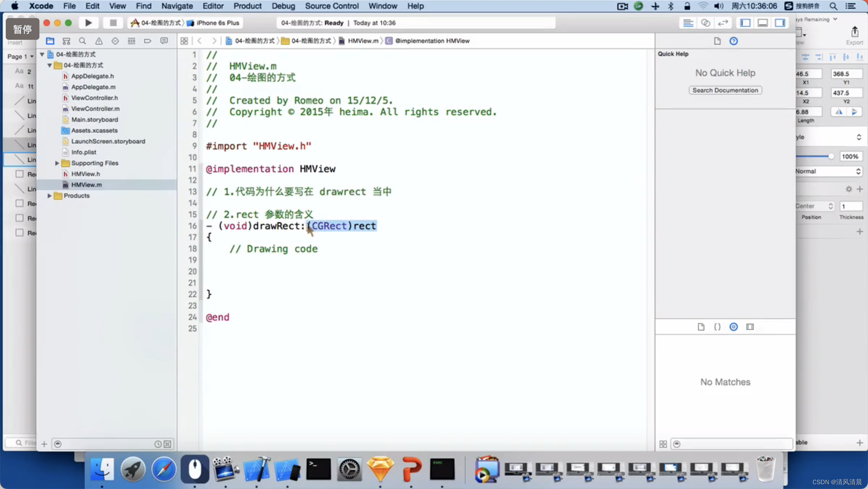Select Info.plist file

click(x=84, y=152)
